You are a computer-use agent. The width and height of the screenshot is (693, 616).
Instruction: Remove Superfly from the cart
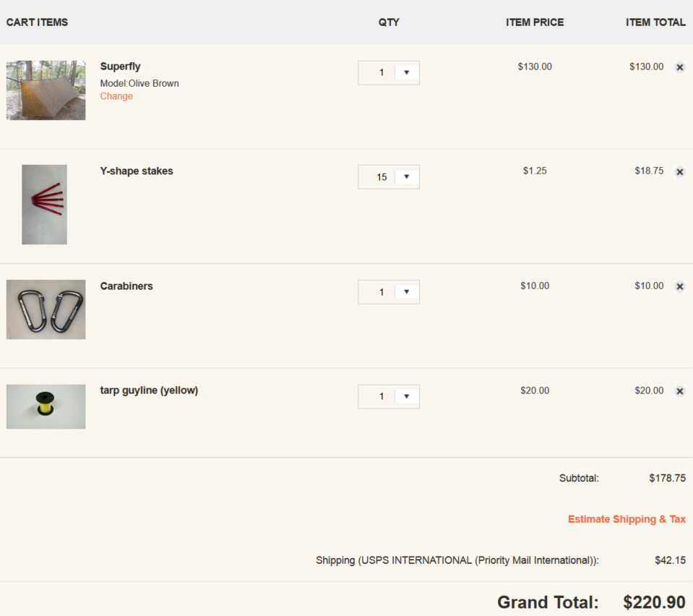tap(679, 67)
